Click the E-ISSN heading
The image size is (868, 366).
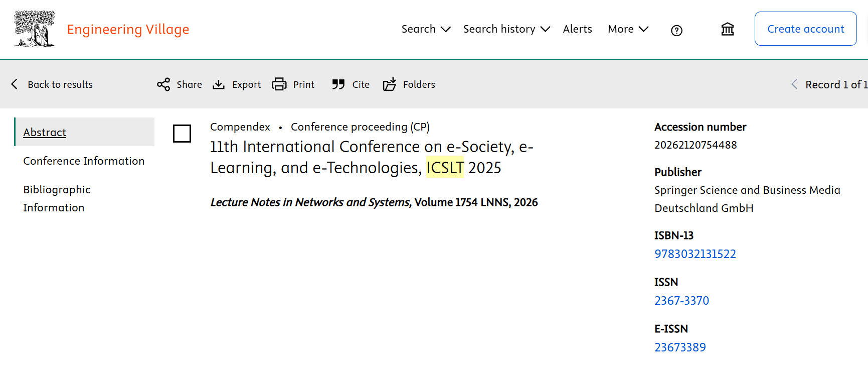(671, 329)
